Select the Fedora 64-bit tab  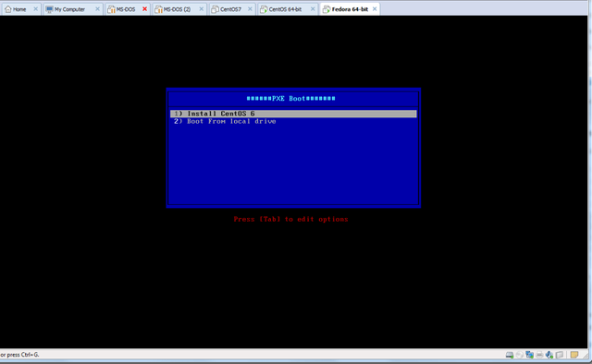350,9
